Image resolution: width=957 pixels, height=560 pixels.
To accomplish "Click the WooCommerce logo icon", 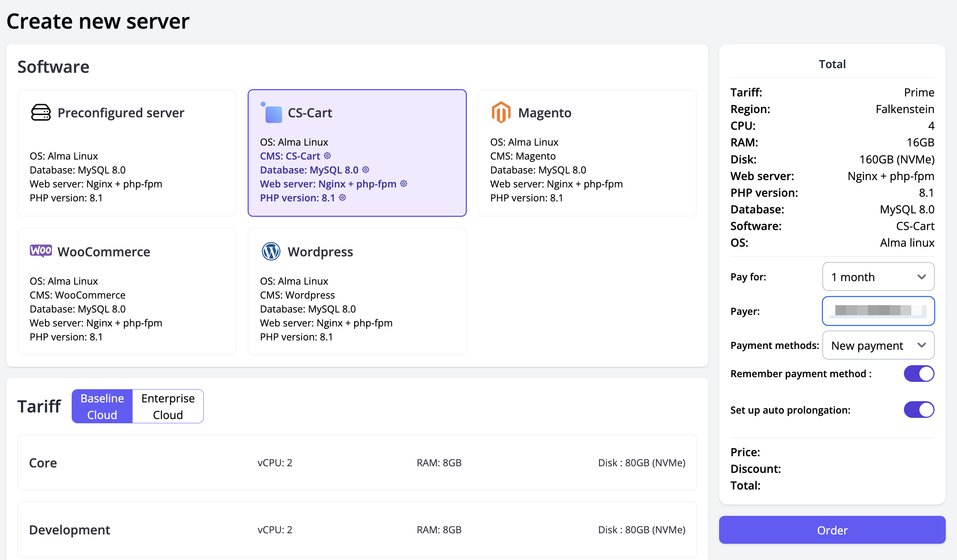I will click(x=41, y=251).
